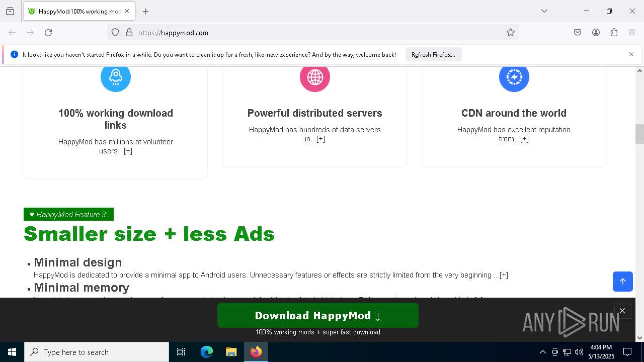The width and height of the screenshot is (644, 362).
Task: Open the Windows Start menu
Action: [x=12, y=352]
